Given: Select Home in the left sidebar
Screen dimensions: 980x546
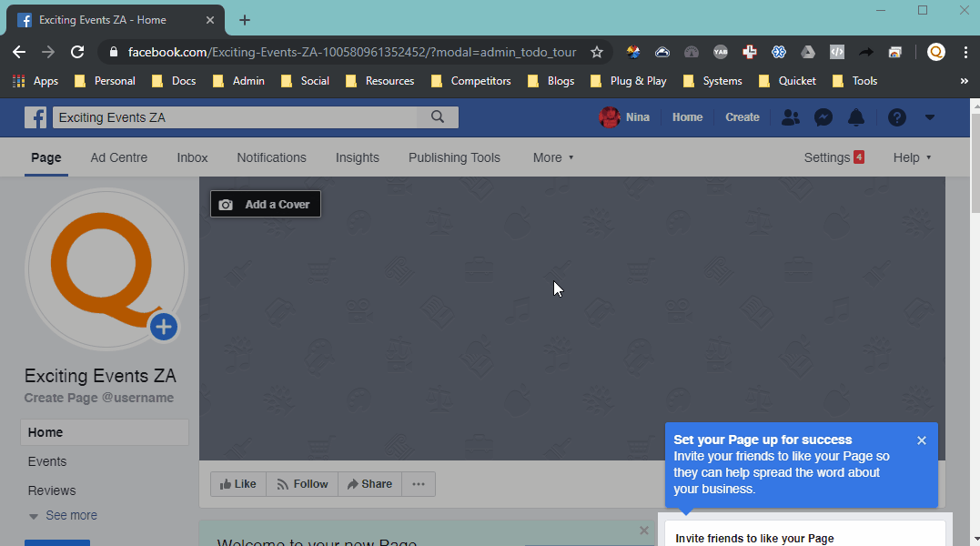Looking at the screenshot, I should point(105,432).
